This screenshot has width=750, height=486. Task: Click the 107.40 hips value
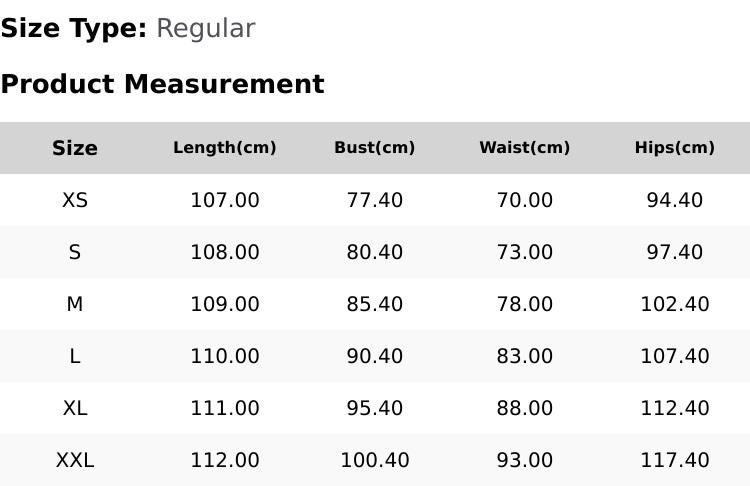pos(675,356)
